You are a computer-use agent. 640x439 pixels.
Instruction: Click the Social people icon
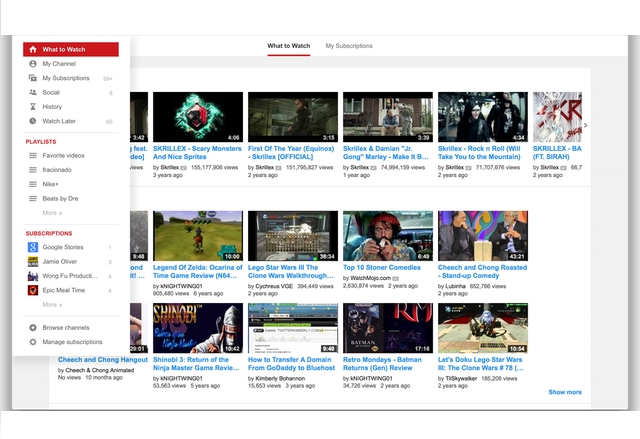click(x=33, y=92)
